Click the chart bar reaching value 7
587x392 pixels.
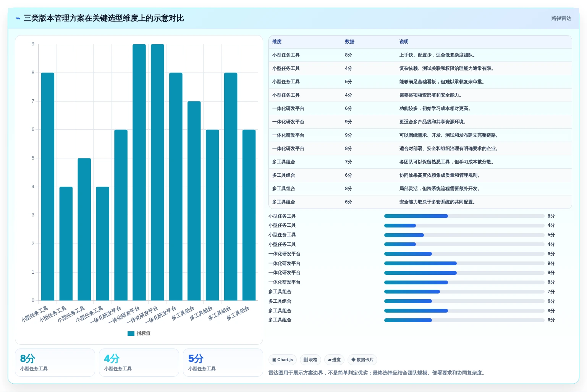click(194, 201)
